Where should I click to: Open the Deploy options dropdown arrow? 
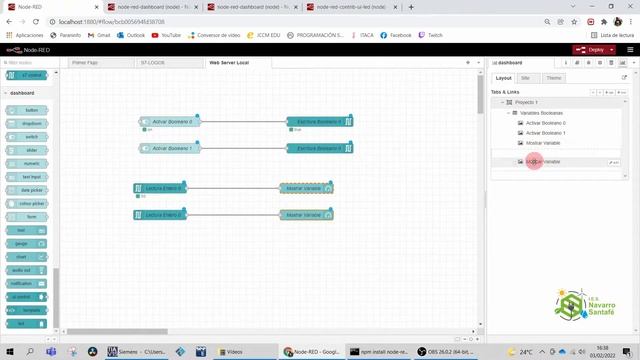pos(611,50)
